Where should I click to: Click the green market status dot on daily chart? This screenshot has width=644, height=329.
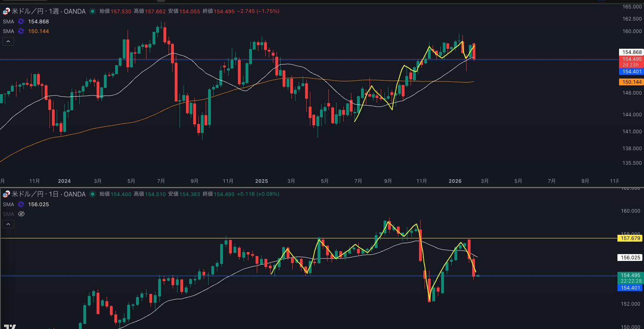point(93,194)
